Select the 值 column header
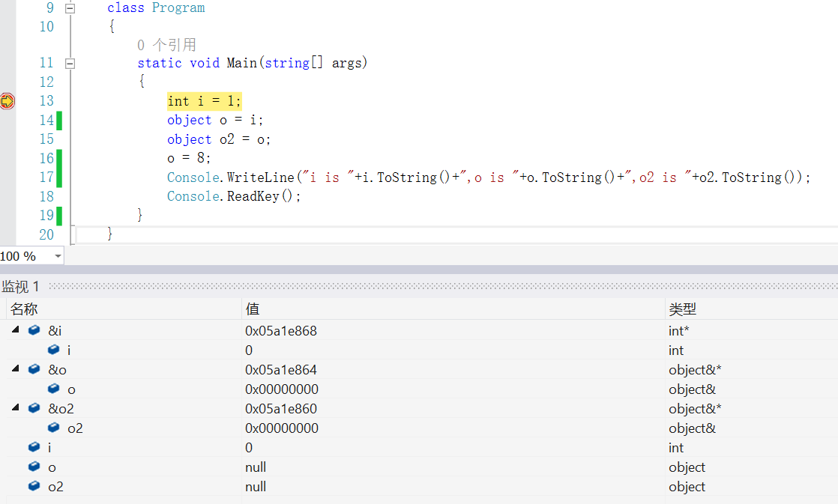Viewport: 838px width, 504px height. 453,309
